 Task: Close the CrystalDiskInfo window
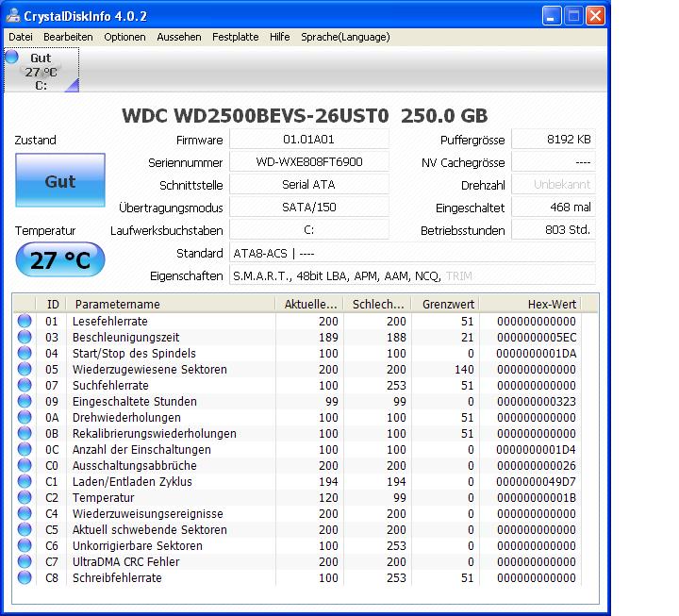tap(595, 16)
